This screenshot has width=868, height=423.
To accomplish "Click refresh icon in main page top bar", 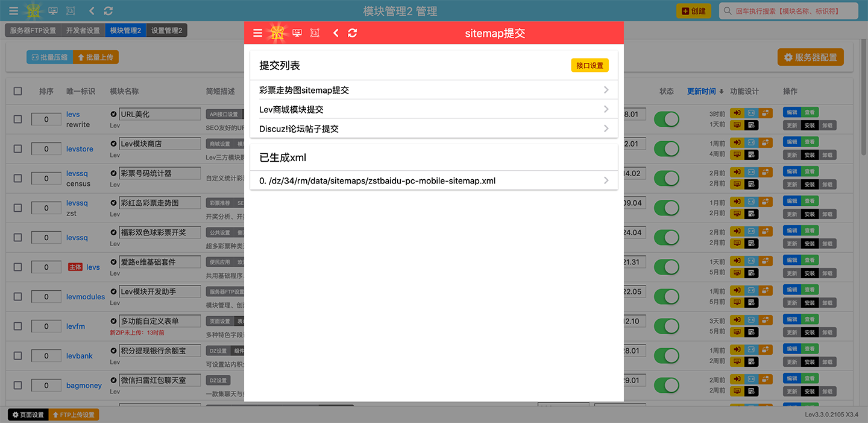I will [x=108, y=11].
